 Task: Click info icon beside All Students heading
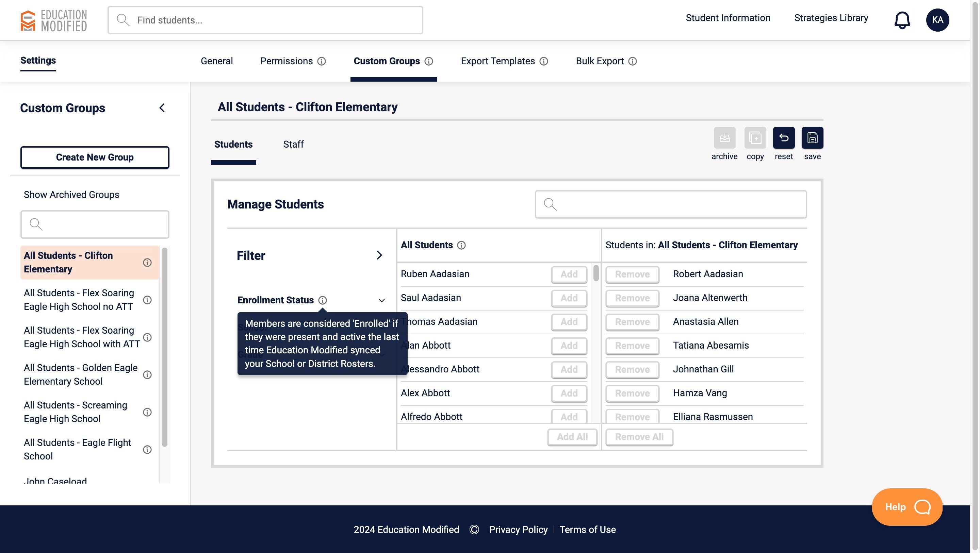point(461,245)
